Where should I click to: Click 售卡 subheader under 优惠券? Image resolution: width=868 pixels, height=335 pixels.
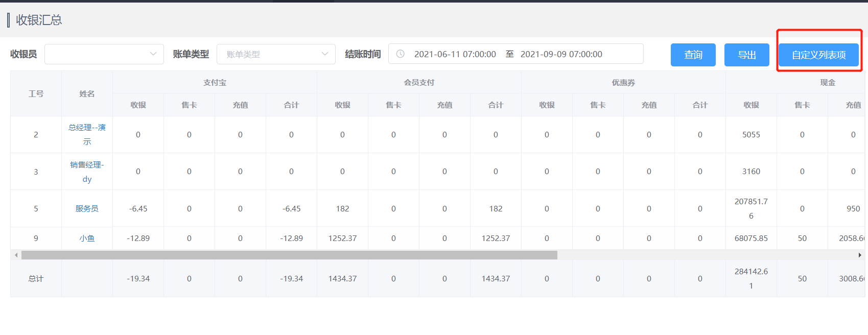(x=598, y=105)
